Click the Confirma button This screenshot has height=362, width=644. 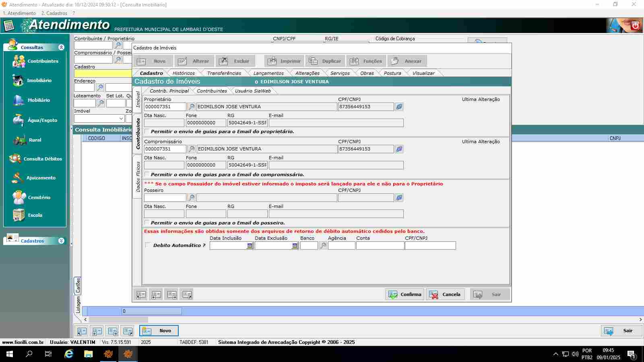405,294
